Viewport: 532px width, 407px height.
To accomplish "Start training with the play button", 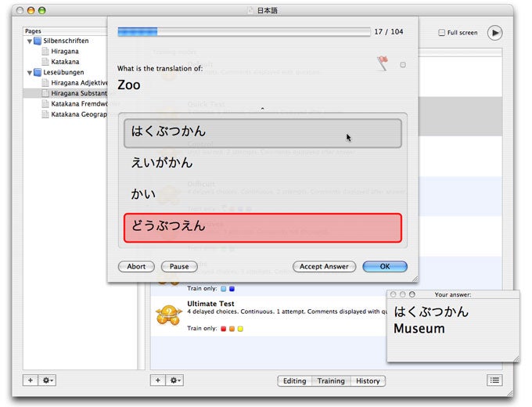I will tap(495, 33).
